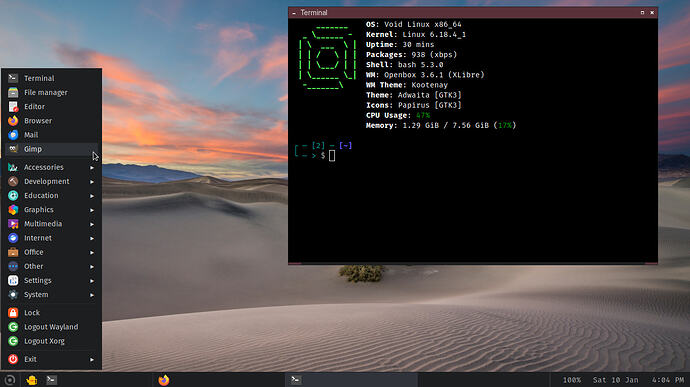The width and height of the screenshot is (690, 387).
Task: Click the WM Theme: Kootenay line
Action: (x=407, y=85)
